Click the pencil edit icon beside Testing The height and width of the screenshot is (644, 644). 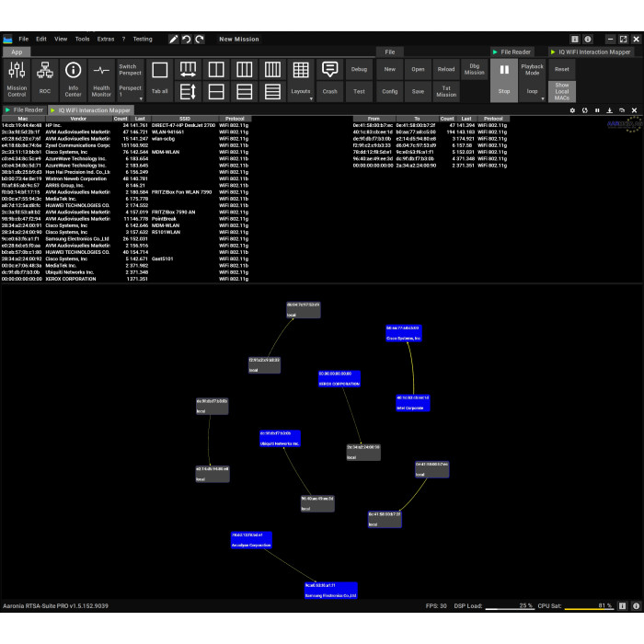coord(174,40)
